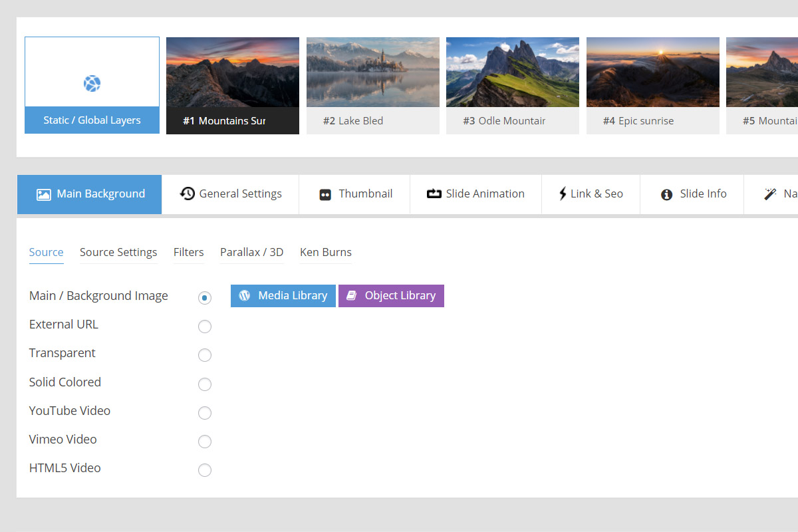This screenshot has height=532, width=798.
Task: Click the history clock icon for General Settings
Action: click(188, 194)
